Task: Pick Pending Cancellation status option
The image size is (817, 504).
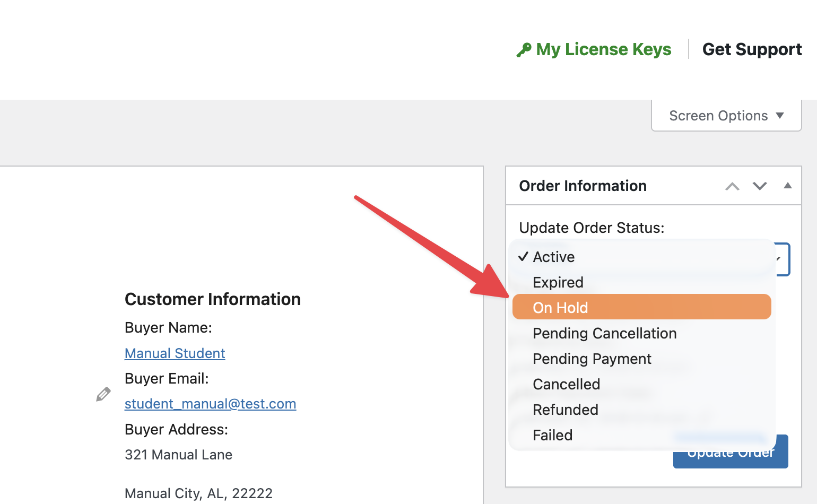Action: point(604,333)
